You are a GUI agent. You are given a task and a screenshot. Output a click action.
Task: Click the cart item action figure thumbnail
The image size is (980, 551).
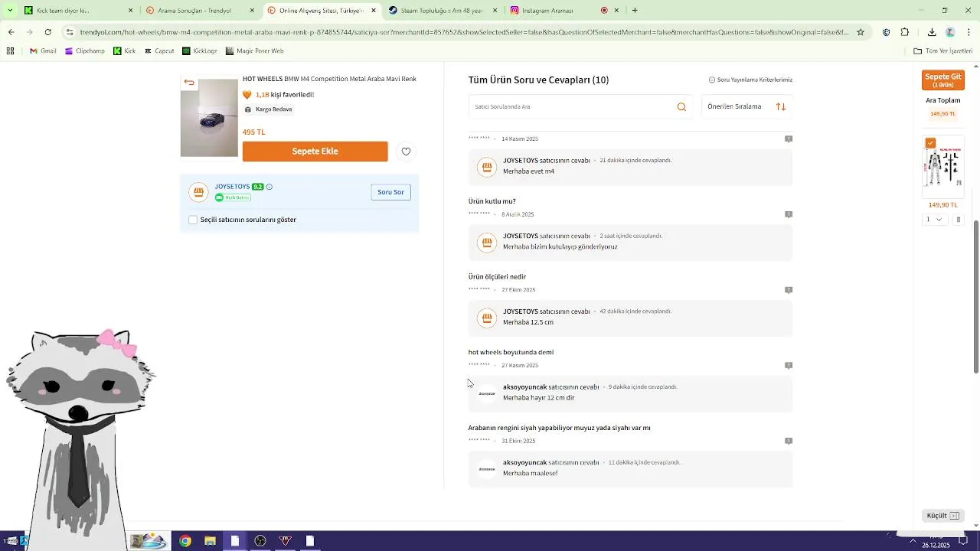[943, 168]
